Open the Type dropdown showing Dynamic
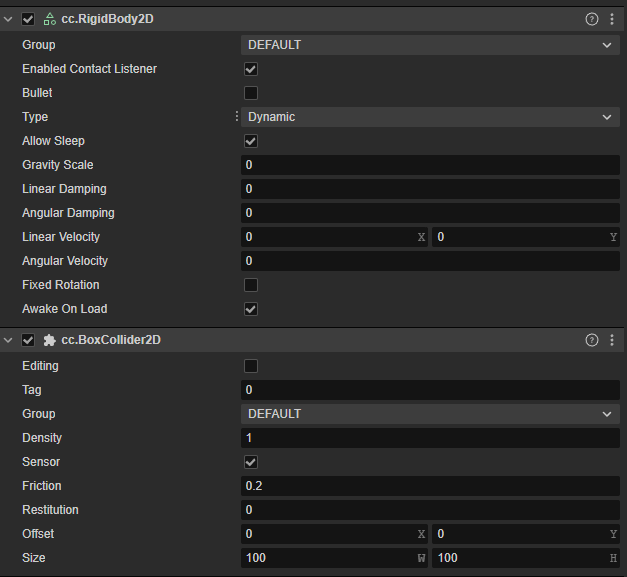627x577 pixels. (430, 117)
